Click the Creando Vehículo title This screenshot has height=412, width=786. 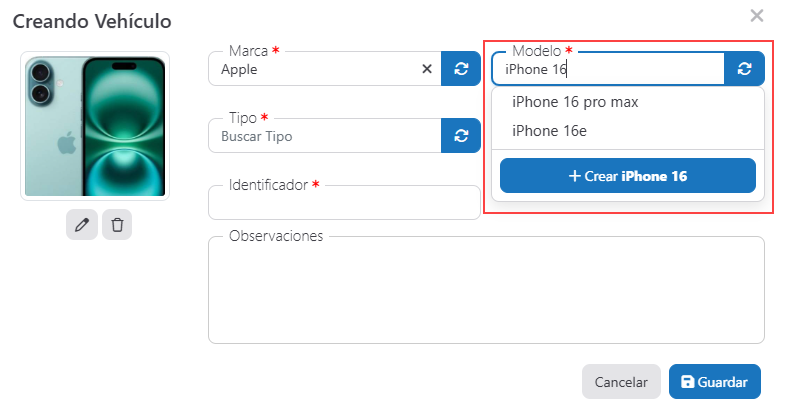[92, 21]
